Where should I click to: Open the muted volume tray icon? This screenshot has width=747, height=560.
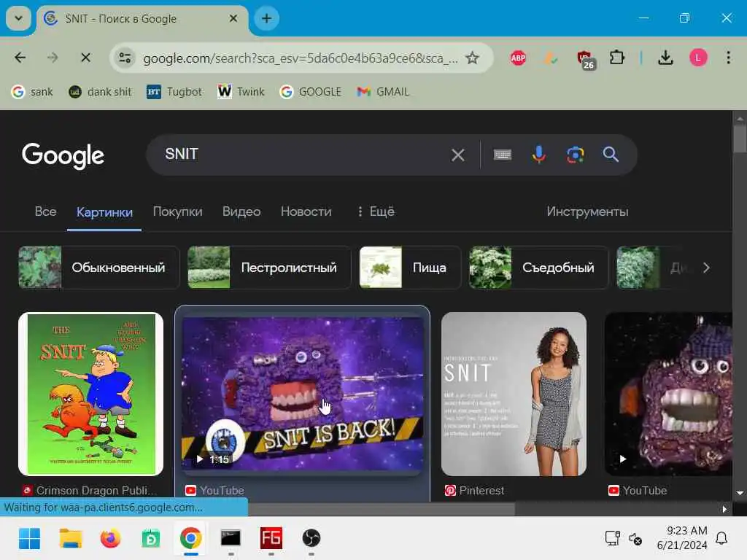click(635, 539)
